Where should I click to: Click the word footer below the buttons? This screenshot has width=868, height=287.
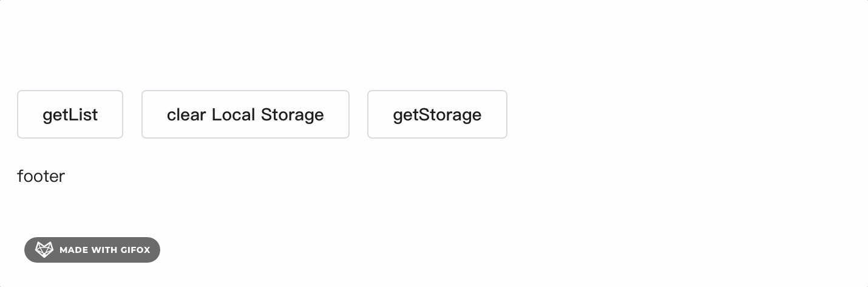[x=41, y=176]
